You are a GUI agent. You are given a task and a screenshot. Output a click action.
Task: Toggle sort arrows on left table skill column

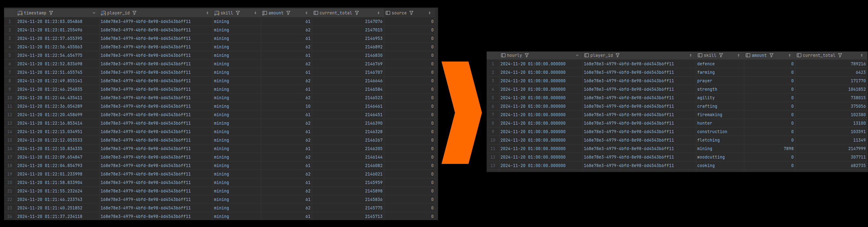(x=255, y=13)
